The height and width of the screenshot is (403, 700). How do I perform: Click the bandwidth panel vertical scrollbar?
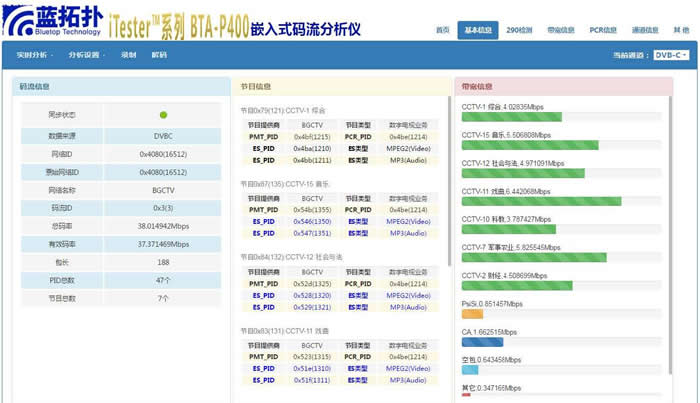point(670,235)
